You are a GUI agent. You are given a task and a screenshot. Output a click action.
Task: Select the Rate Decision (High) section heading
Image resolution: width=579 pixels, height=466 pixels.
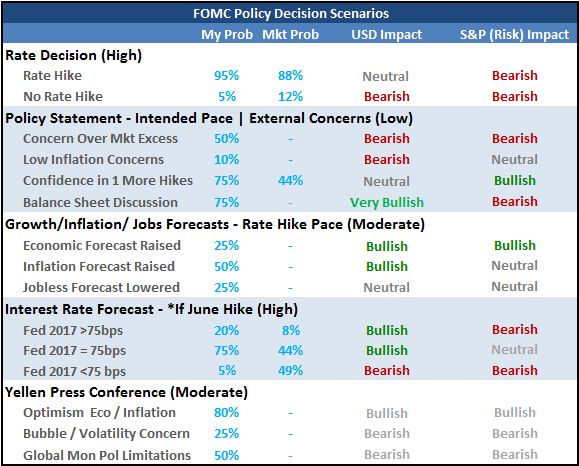click(73, 55)
